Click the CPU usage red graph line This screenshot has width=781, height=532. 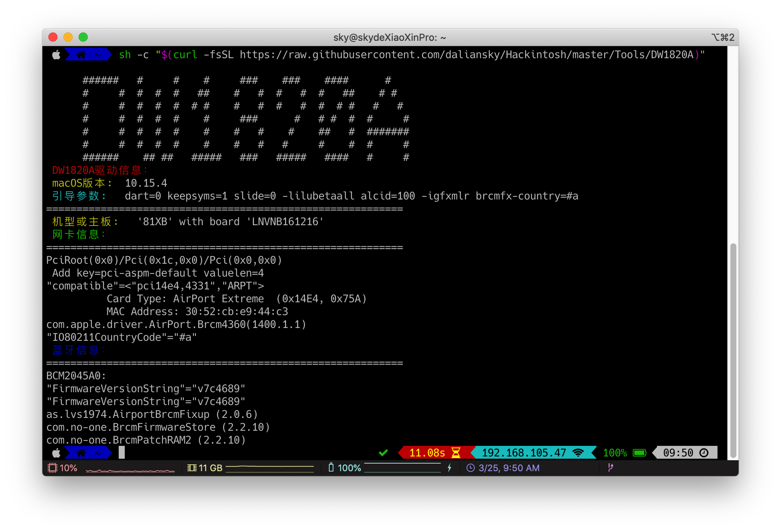click(x=130, y=470)
